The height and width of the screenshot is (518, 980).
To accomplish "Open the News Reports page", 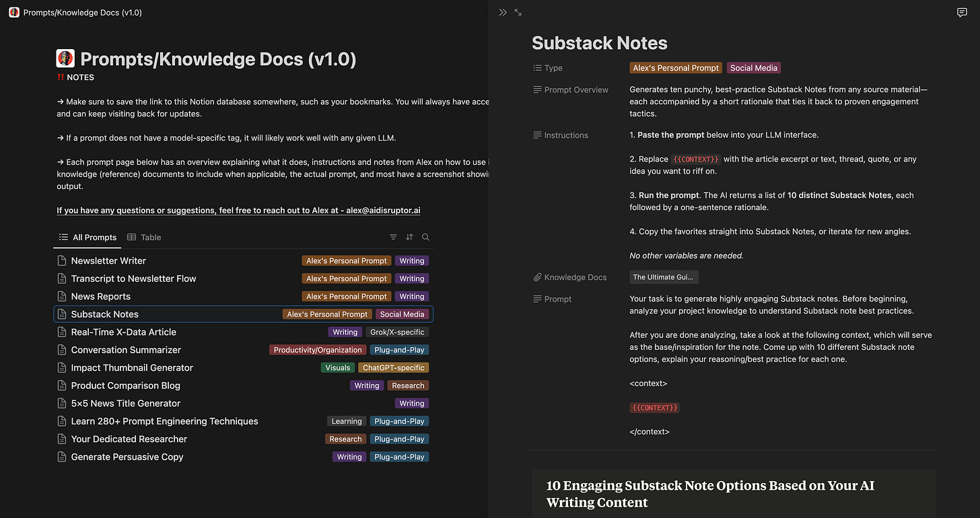I will (x=101, y=297).
